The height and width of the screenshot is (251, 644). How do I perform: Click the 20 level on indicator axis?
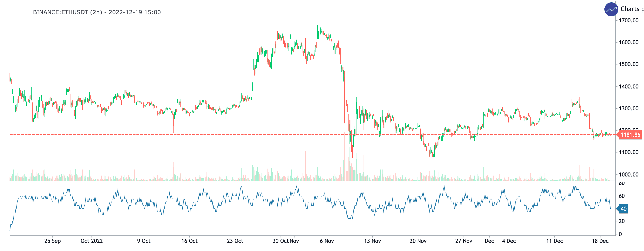(x=622, y=221)
